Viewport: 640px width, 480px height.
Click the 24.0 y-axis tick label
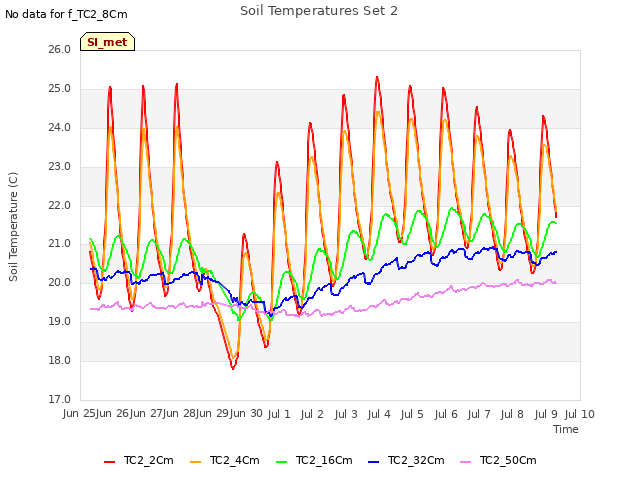coord(60,127)
